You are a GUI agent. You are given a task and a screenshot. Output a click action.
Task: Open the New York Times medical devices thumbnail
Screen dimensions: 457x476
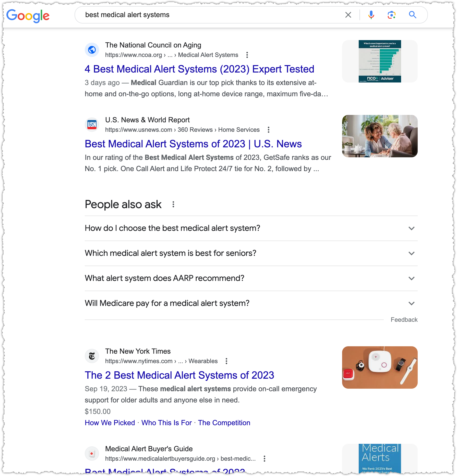click(380, 367)
